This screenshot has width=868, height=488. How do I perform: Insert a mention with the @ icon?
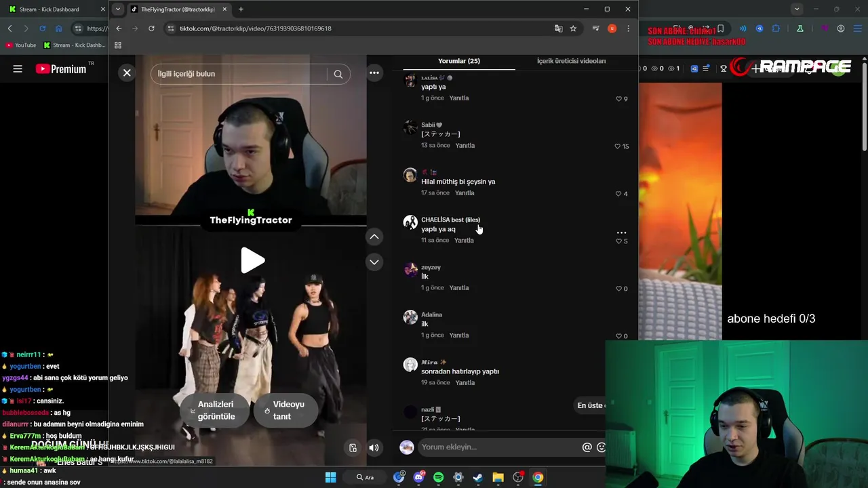[587, 447]
